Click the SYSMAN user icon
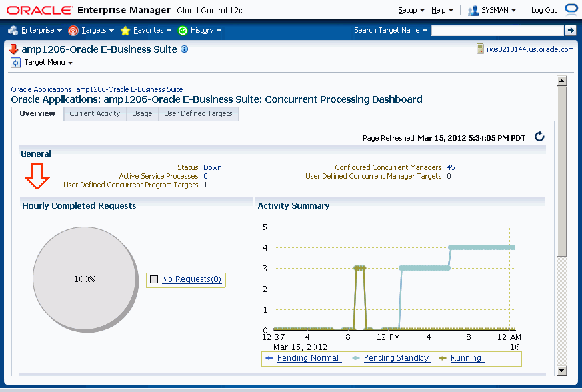This screenshot has width=582, height=392. [x=473, y=11]
